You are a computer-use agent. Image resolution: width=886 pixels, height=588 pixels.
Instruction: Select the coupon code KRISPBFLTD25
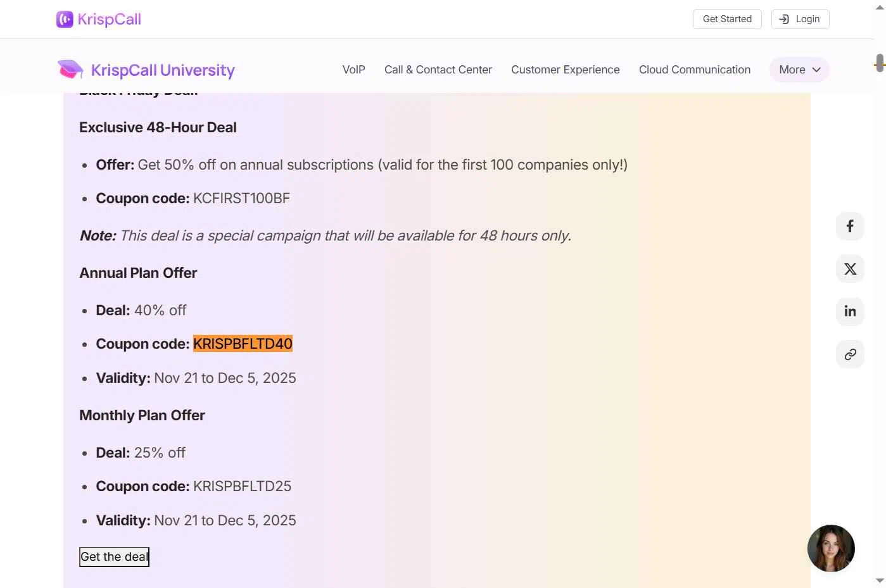(242, 486)
